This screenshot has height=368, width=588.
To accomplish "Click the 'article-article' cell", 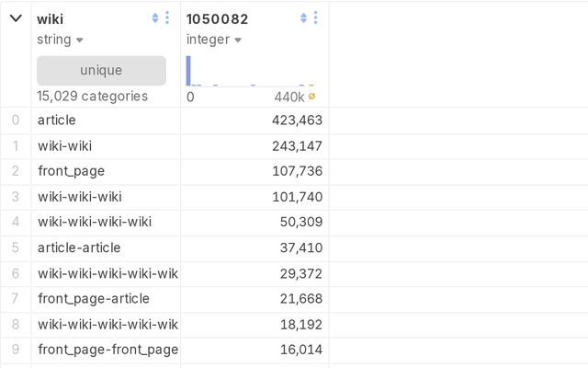I will 79,247.
